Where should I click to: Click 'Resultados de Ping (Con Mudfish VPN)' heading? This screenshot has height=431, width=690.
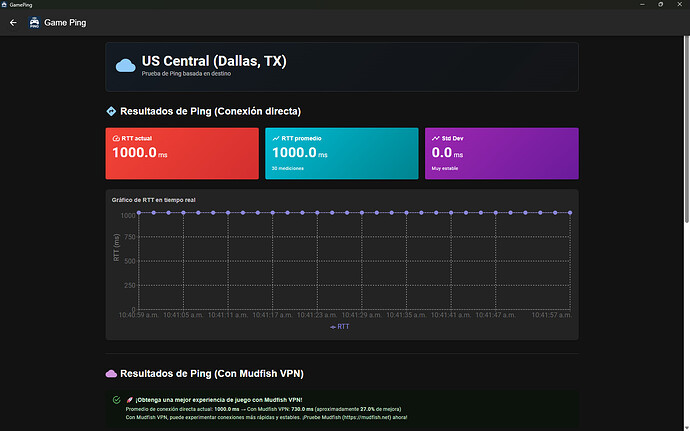coord(212,374)
